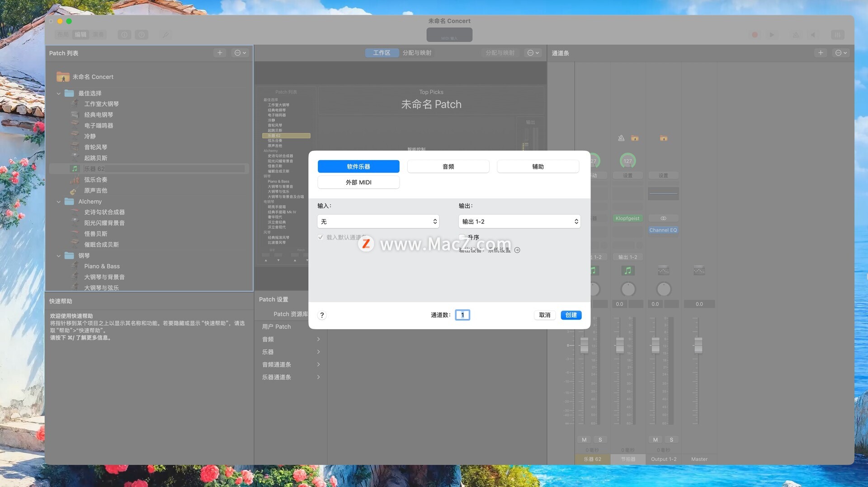The image size is (868, 487).
Task: Open the 通道条 action menu
Action: 841,53
